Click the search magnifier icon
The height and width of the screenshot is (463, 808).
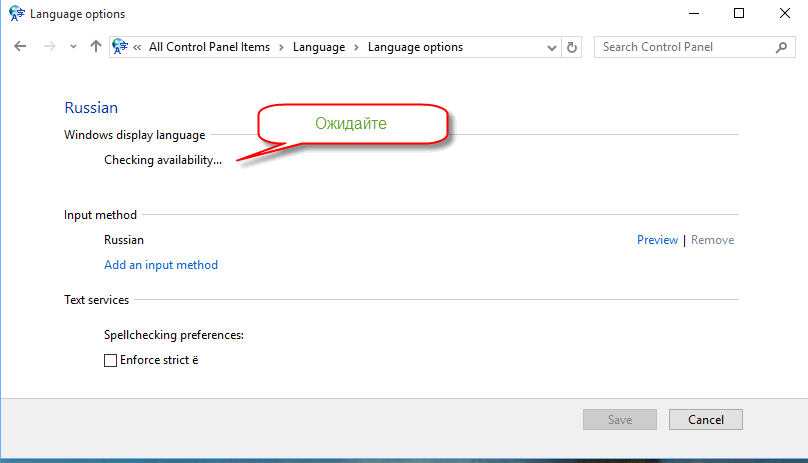[781, 47]
